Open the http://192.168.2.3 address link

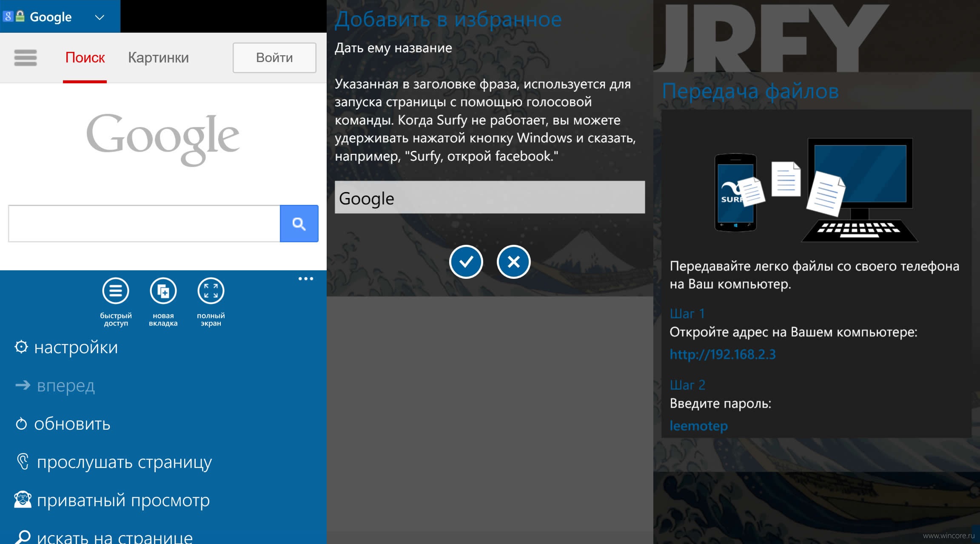pos(722,354)
